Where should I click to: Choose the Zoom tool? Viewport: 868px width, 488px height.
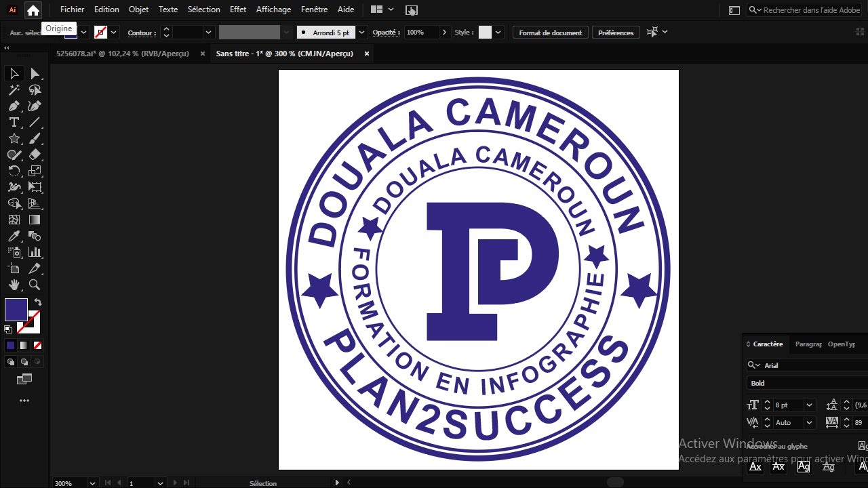pyautogui.click(x=35, y=285)
